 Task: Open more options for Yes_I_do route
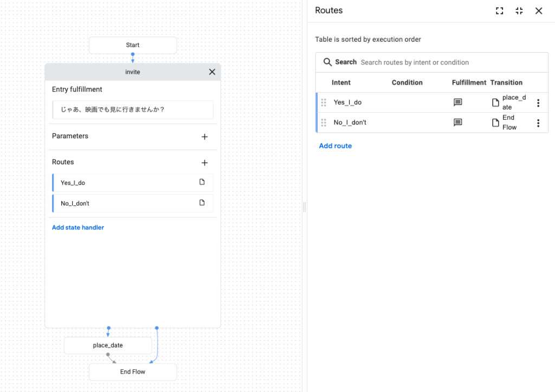(538, 103)
